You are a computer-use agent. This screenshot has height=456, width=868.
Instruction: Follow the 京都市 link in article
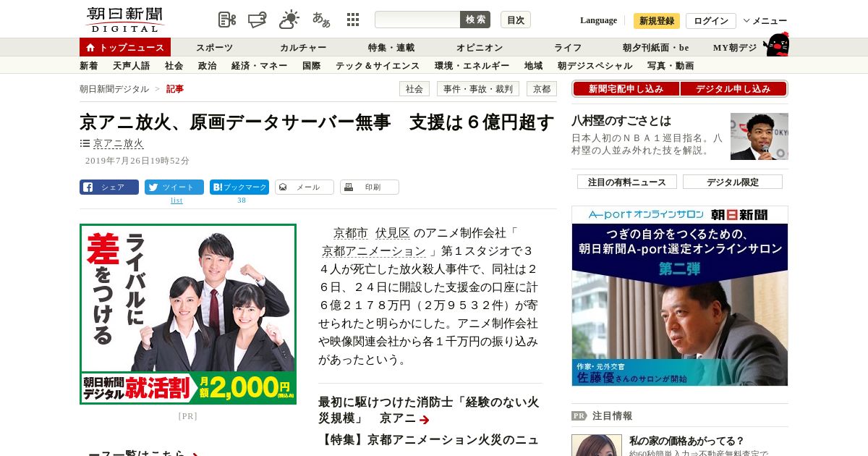click(351, 233)
